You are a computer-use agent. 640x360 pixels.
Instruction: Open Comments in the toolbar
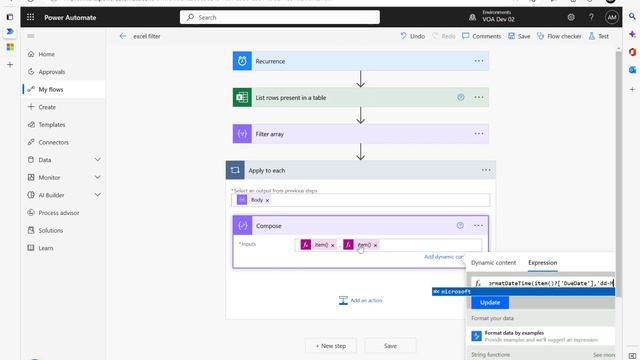click(x=482, y=36)
